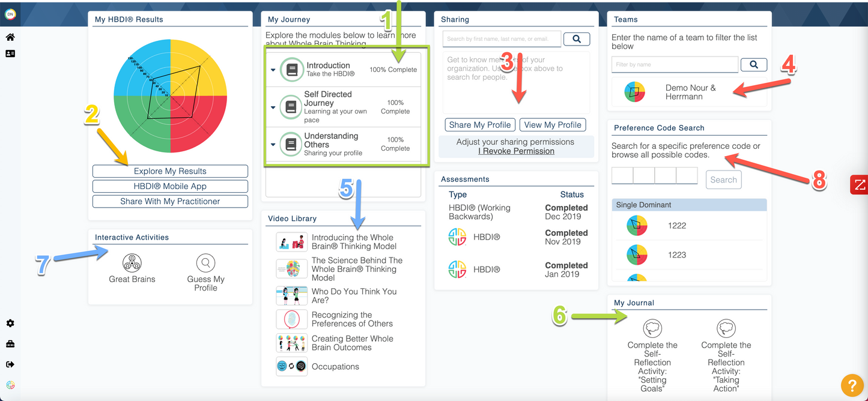868x401 pixels.
Task: Click the Sharing people search field
Action: click(x=502, y=39)
